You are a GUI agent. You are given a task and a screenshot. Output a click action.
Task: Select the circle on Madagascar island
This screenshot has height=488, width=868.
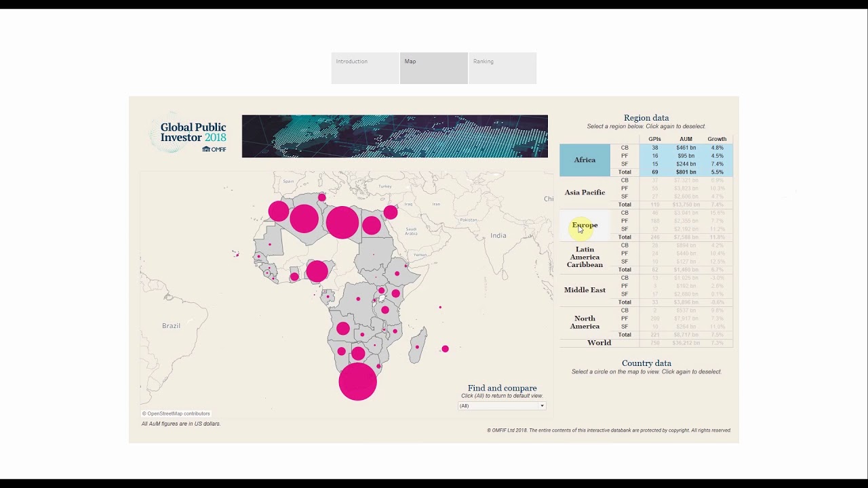pyautogui.click(x=417, y=347)
